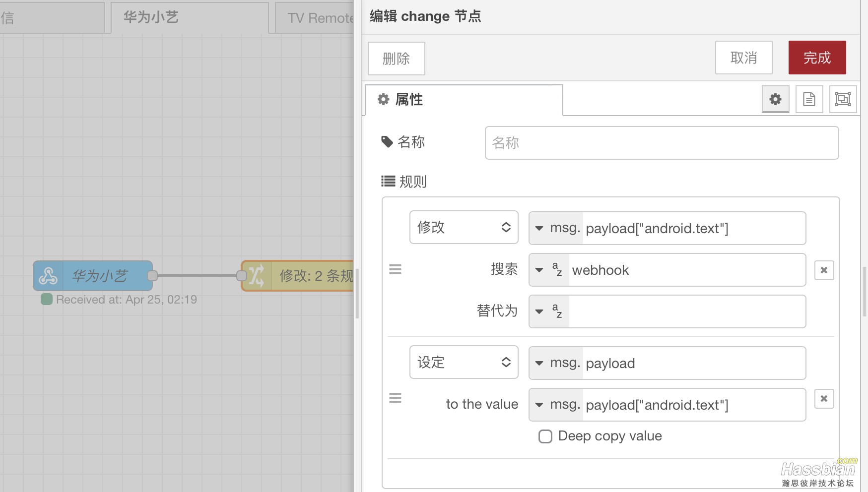Remove the webhook search rule
The image size is (868, 492).
824,270
